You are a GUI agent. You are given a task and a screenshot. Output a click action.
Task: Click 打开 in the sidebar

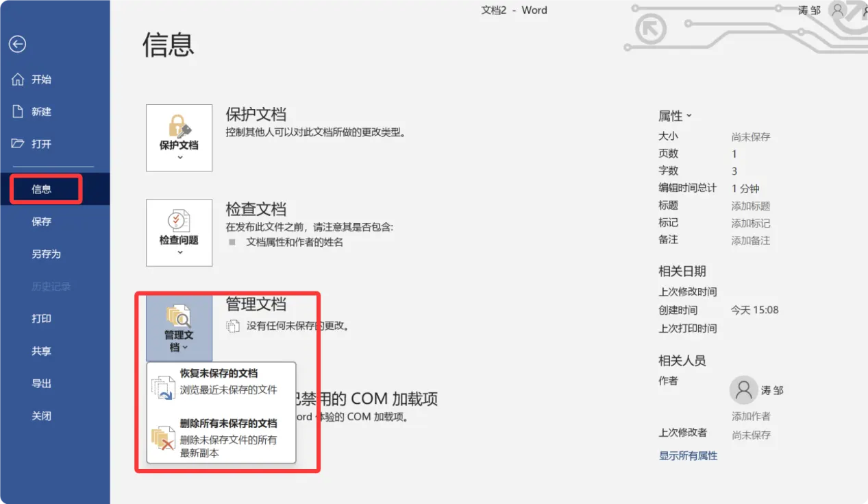pos(55,143)
